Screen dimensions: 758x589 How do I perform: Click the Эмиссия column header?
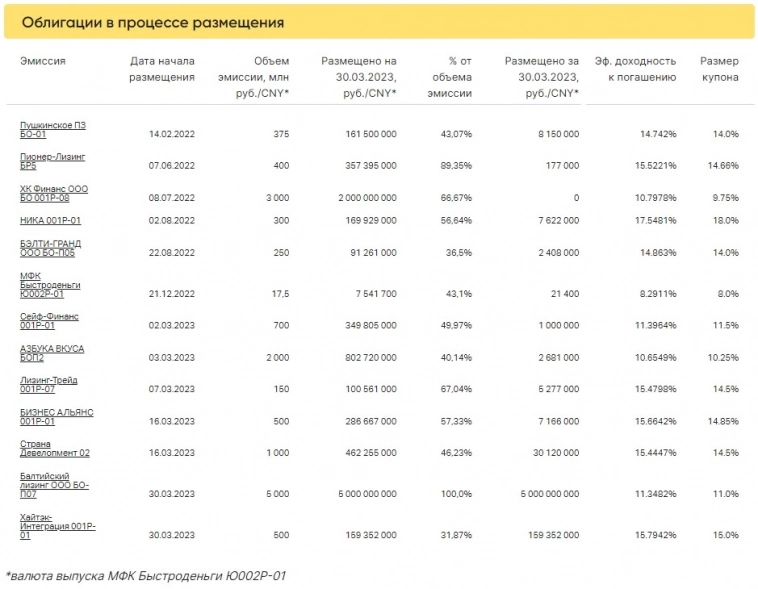(x=42, y=61)
